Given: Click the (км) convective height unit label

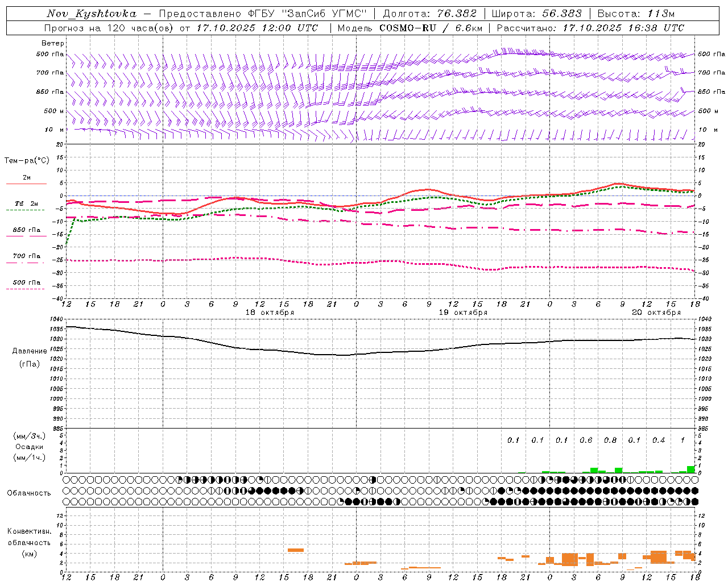Looking at the screenshot, I should coord(30,554).
